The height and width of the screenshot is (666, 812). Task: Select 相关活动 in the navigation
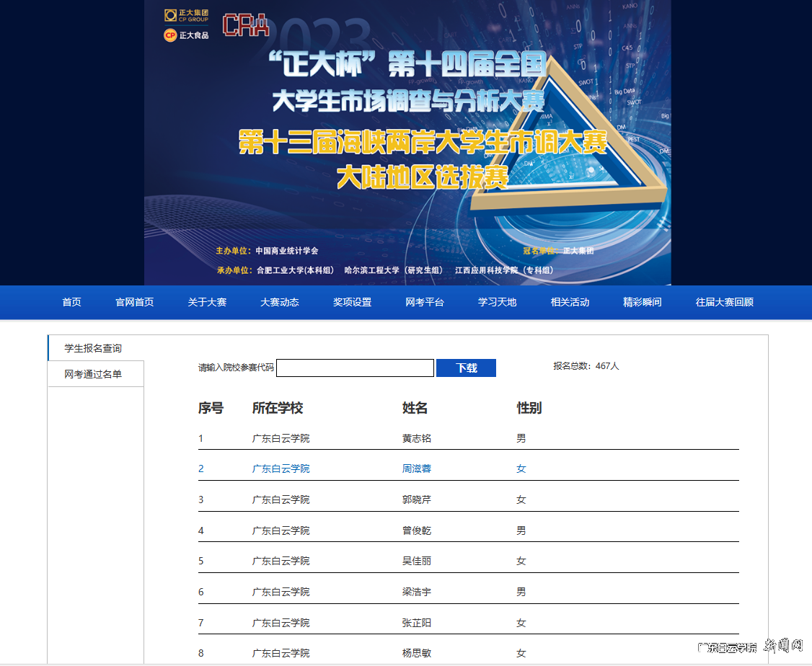click(570, 302)
